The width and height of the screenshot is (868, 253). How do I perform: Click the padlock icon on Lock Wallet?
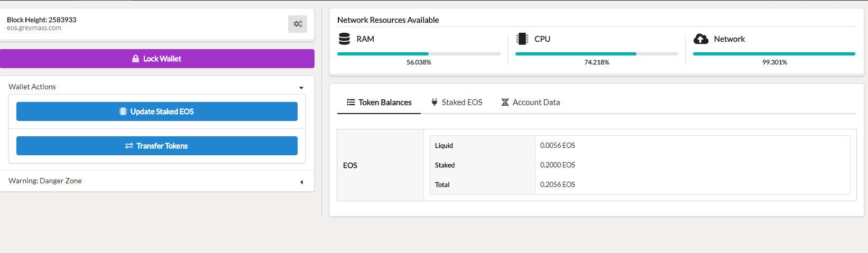[x=136, y=59]
